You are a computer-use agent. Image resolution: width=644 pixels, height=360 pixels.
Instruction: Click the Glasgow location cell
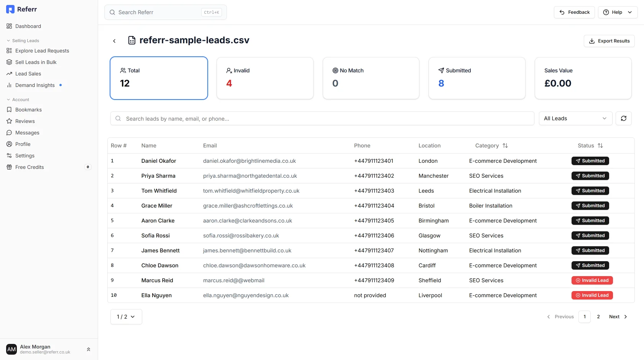coord(429,236)
